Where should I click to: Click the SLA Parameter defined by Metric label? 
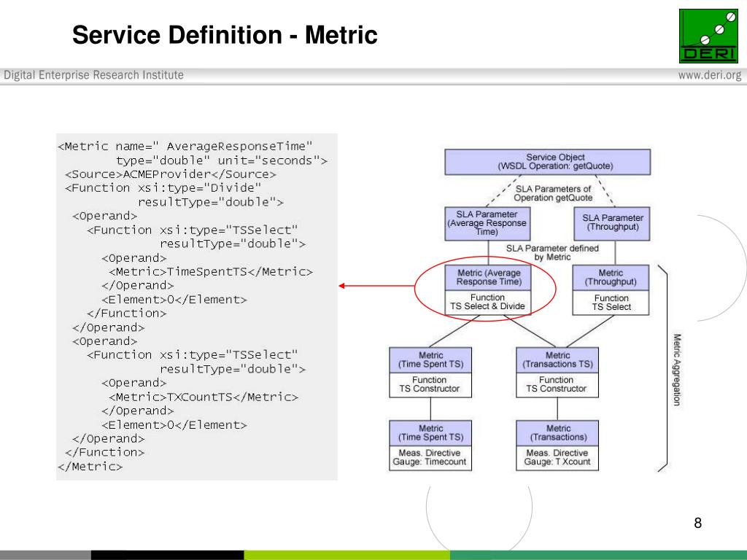(552, 253)
